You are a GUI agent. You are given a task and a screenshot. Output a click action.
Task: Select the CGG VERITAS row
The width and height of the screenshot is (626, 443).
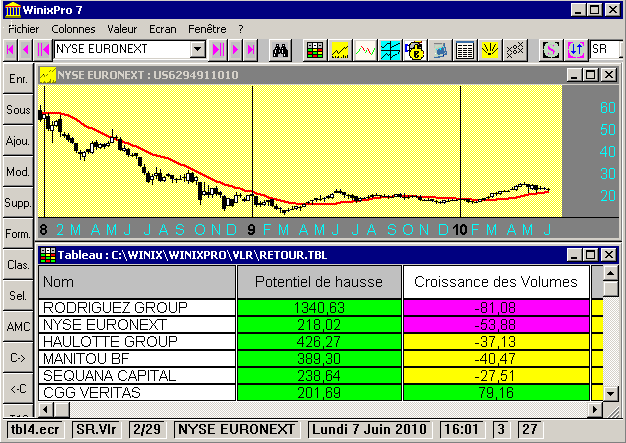pos(137,393)
